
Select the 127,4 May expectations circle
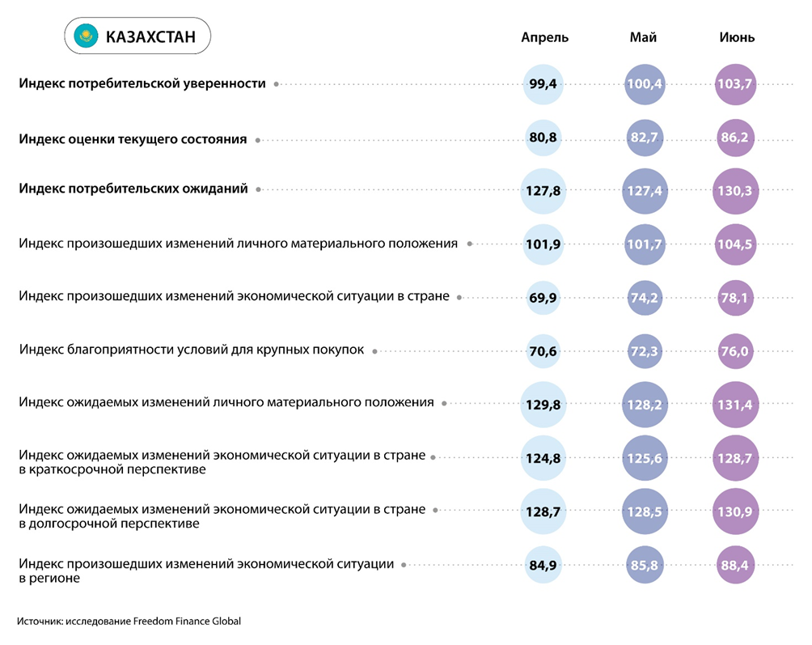(645, 191)
